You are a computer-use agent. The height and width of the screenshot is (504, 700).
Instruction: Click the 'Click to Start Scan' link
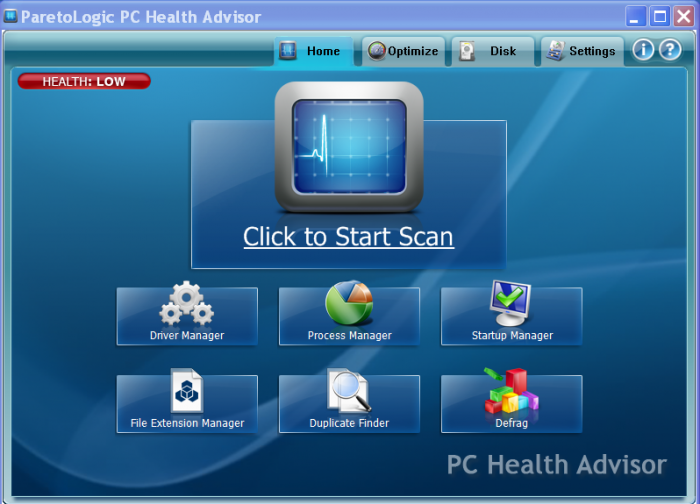[349, 237]
